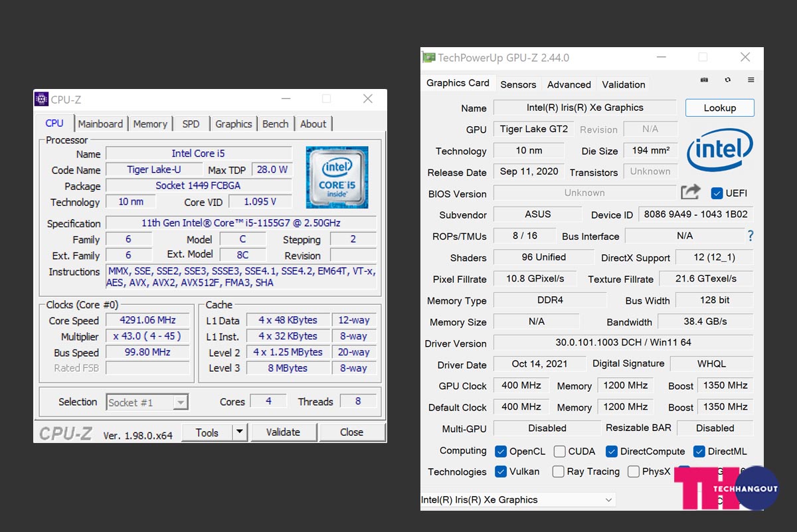This screenshot has height=532, width=797.
Task: Click the Bus Speed value "99.80 MHz"
Action: point(147,352)
